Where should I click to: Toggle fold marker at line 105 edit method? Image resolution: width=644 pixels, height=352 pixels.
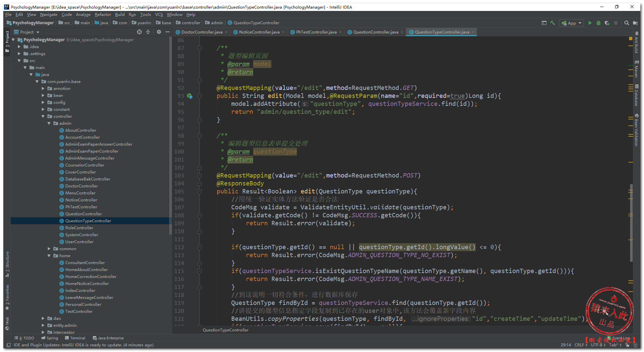coord(199,191)
